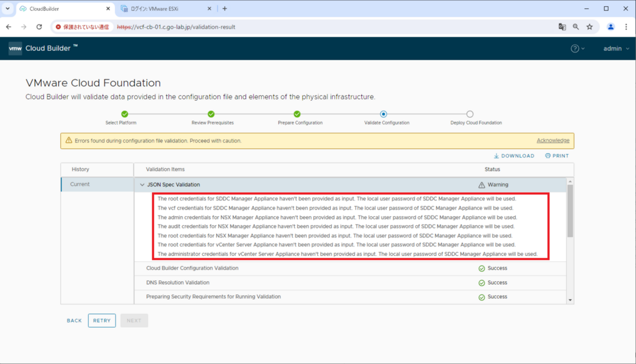
Task: Open the admin user dropdown
Action: (x=616, y=48)
